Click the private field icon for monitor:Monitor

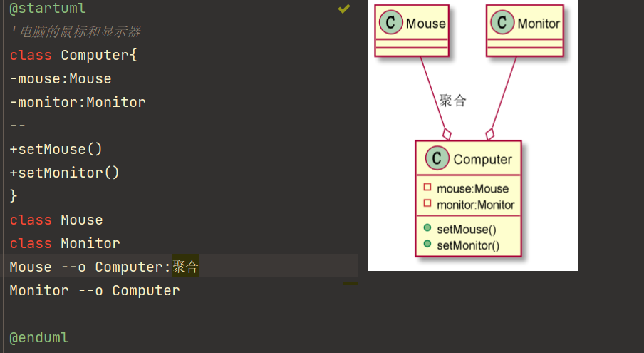click(427, 203)
